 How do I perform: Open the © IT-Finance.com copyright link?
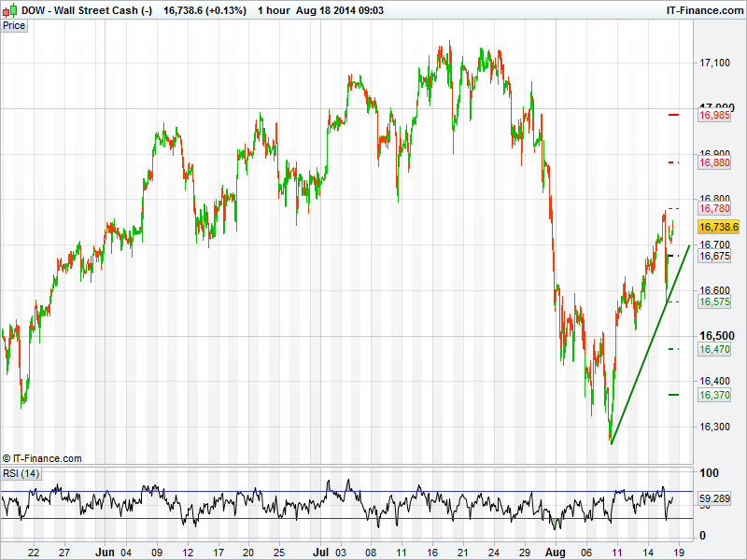point(42,458)
